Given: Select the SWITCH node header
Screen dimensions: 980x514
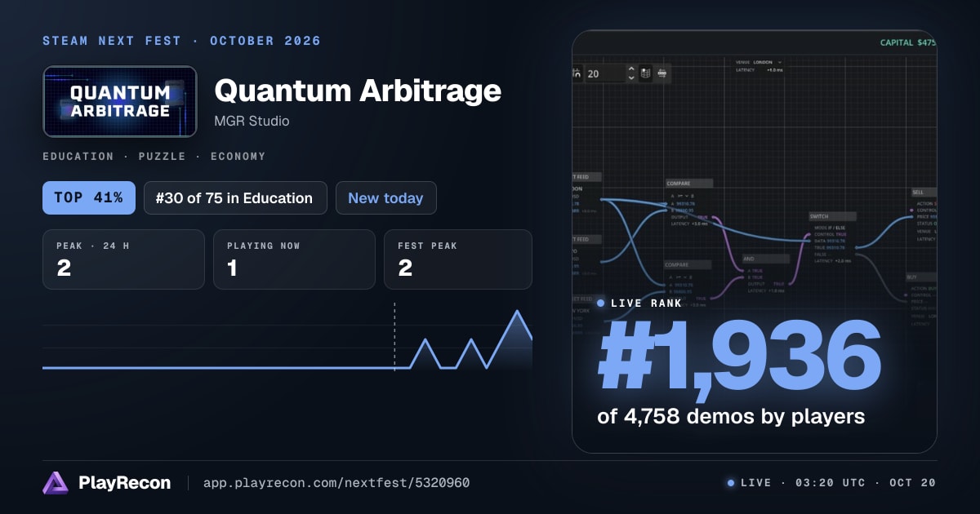Looking at the screenshot, I should tap(832, 216).
